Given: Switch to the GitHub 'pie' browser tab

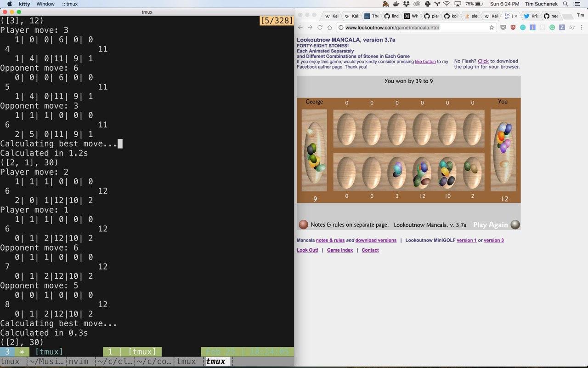Looking at the screenshot, I should pyautogui.click(x=431, y=16).
